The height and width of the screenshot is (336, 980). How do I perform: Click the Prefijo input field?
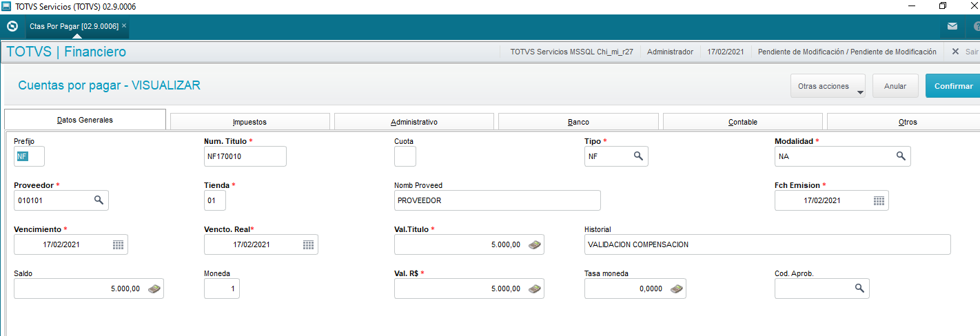tap(29, 156)
